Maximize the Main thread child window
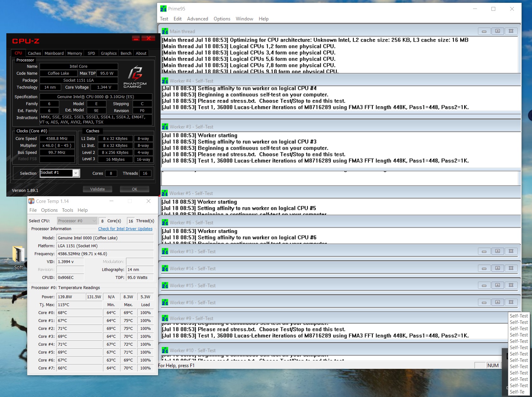The width and height of the screenshot is (532, 397). (x=497, y=31)
